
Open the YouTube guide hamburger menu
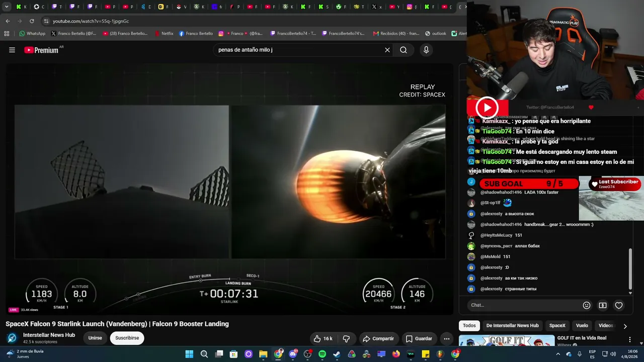12,50
